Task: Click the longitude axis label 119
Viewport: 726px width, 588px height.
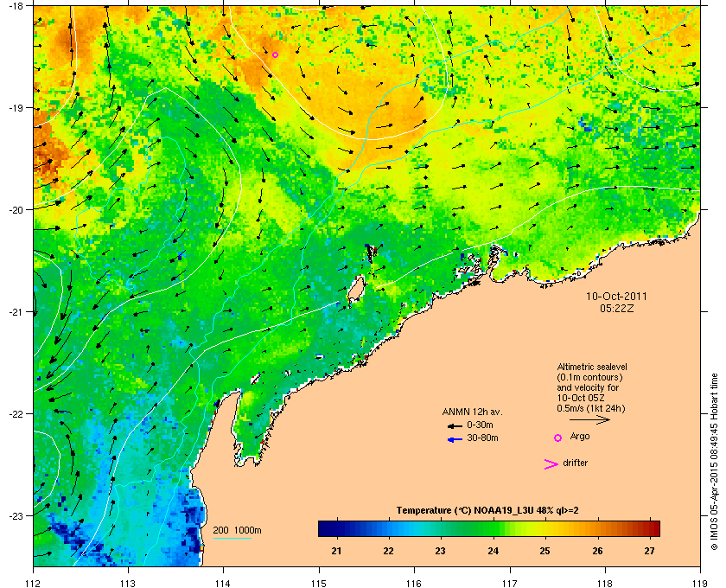Action: (700, 584)
